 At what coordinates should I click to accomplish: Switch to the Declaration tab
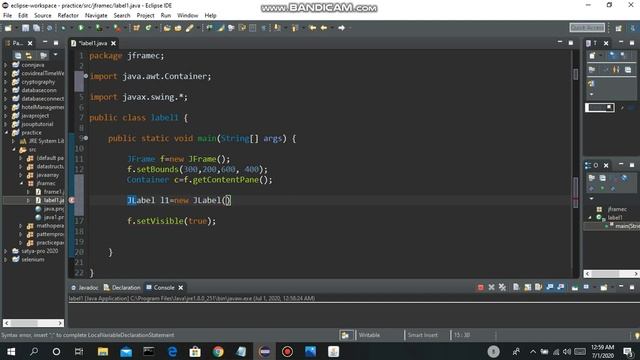[122, 288]
